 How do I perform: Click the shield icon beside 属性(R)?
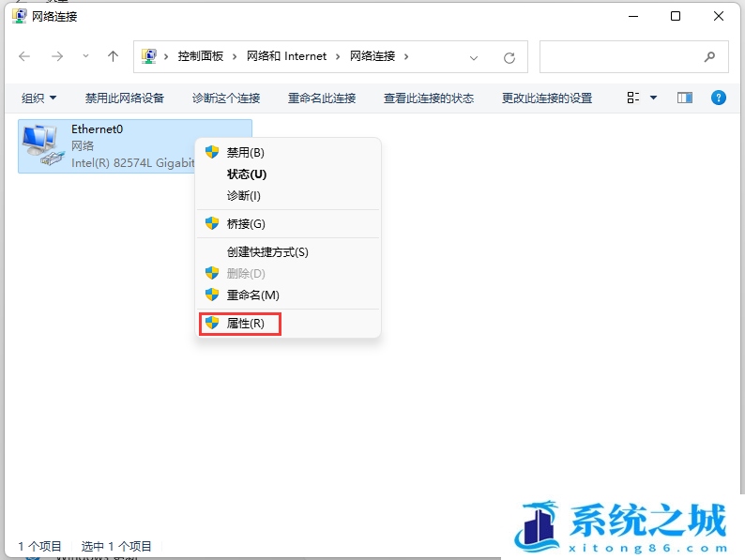click(212, 323)
